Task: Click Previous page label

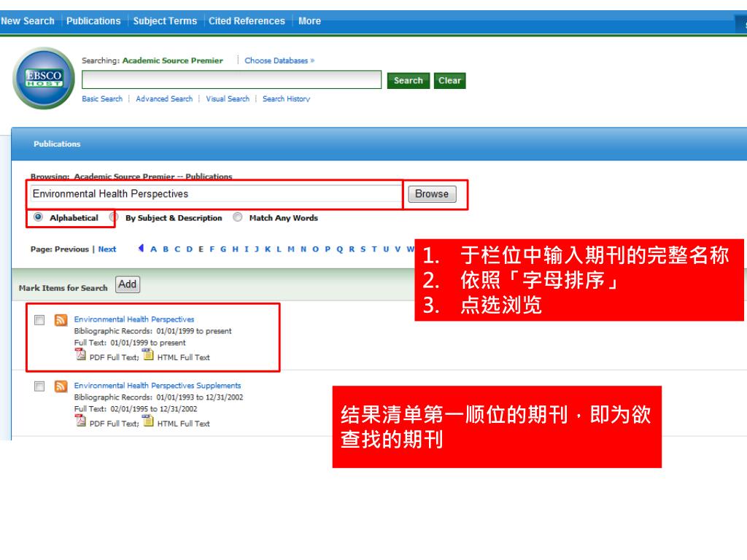Action: 72,249
